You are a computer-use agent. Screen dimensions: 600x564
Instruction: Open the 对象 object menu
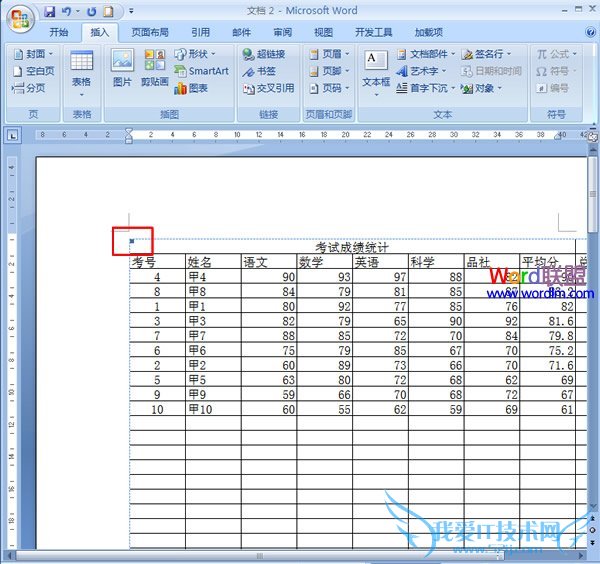click(x=481, y=88)
